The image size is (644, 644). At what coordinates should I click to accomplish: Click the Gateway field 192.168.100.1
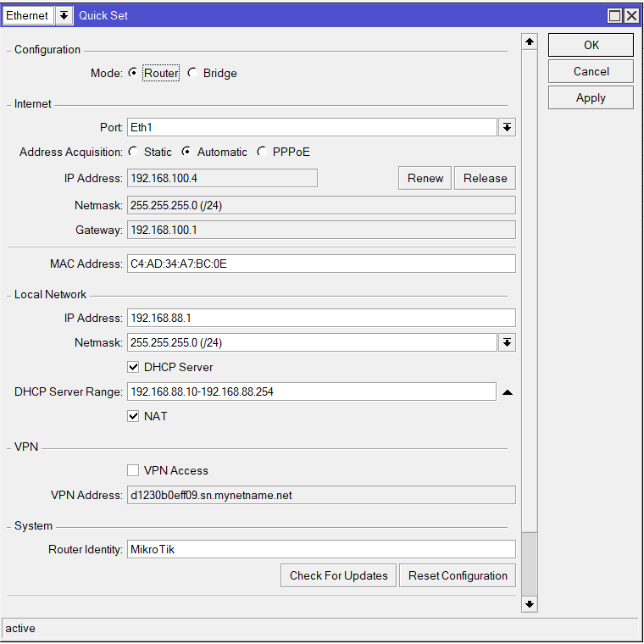321,230
